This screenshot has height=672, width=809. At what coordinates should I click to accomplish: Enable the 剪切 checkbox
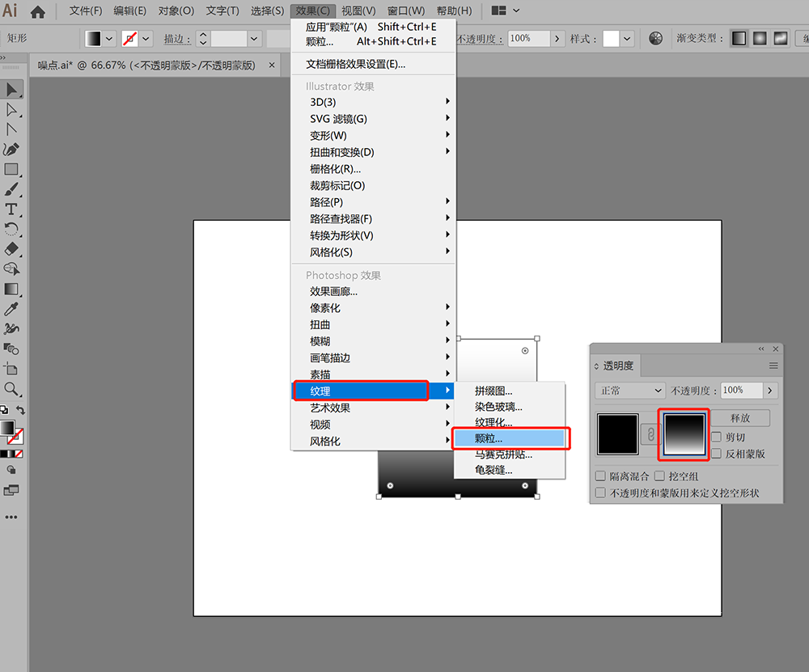coord(716,437)
